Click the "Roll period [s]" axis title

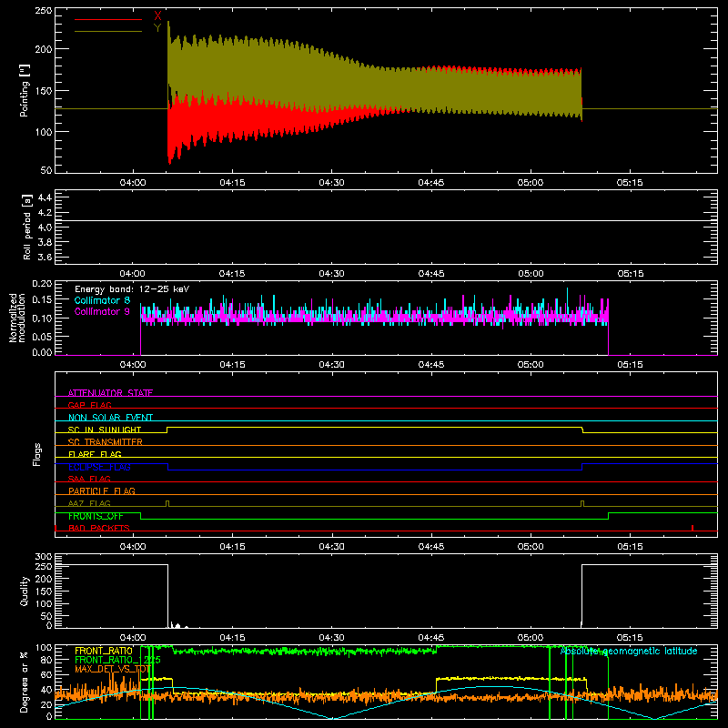[x=27, y=227]
